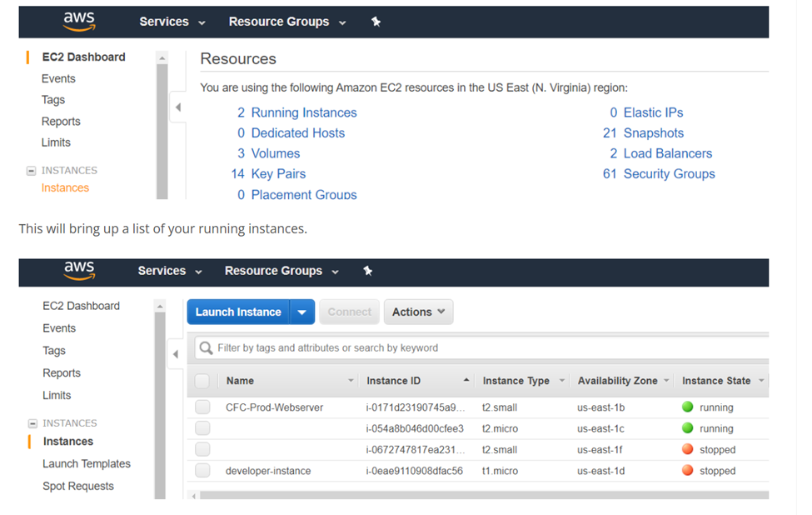
Task: Click the lower sidebar scroll-up arrow
Action: point(160,307)
